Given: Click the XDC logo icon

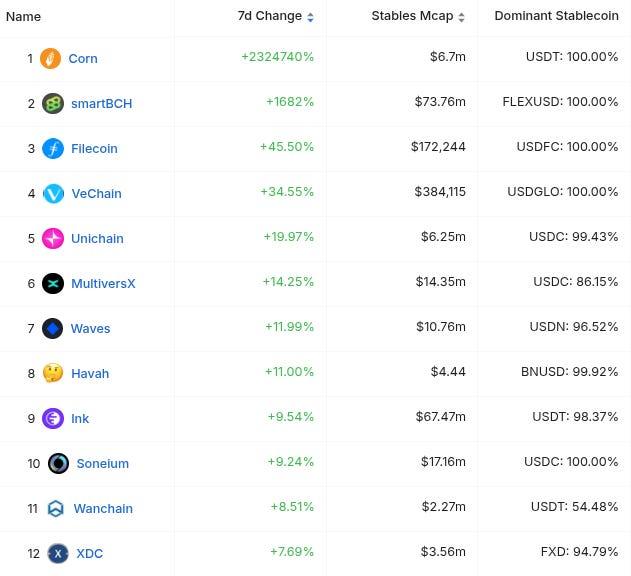Looking at the screenshot, I should (58, 553).
